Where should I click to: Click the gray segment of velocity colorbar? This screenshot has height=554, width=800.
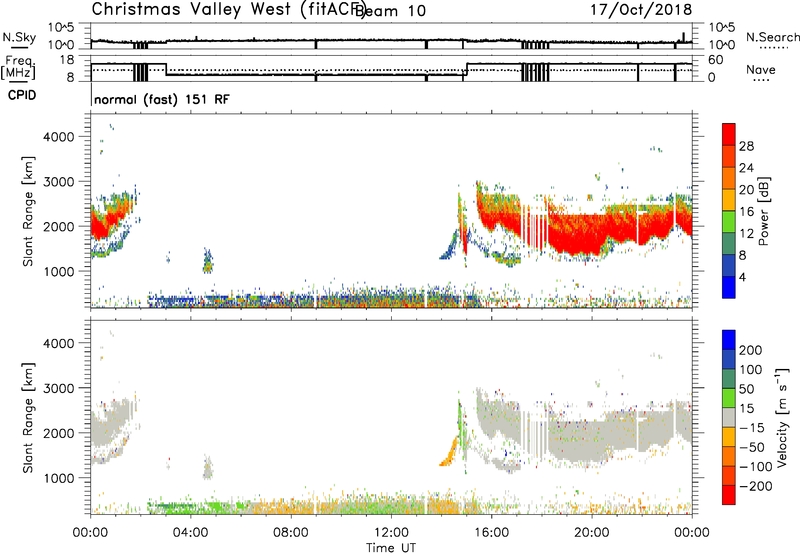pyautogui.click(x=729, y=418)
